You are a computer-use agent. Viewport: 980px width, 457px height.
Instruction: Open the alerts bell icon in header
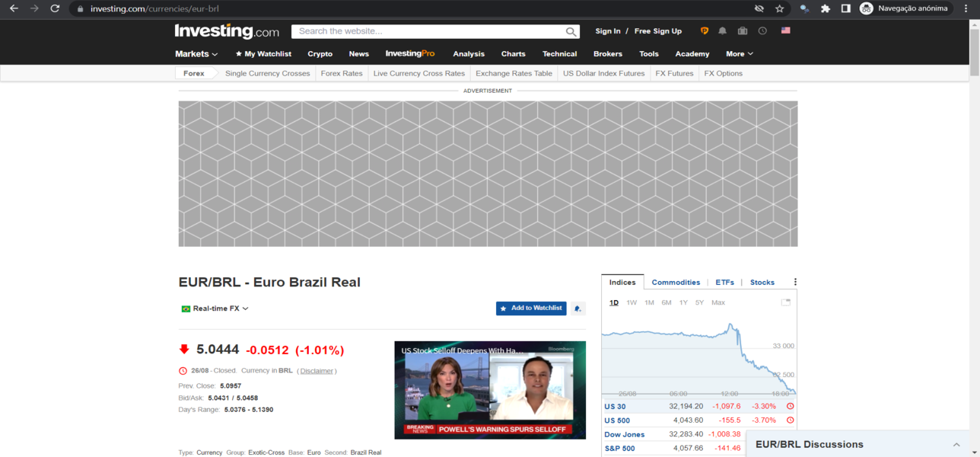click(722, 31)
